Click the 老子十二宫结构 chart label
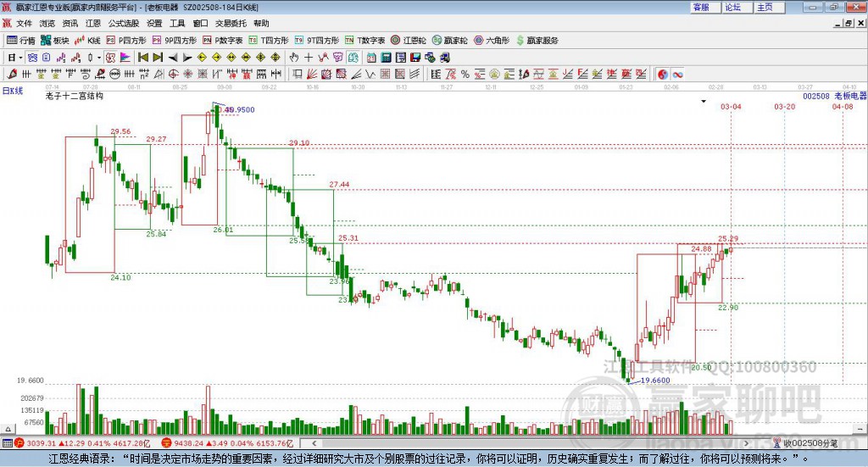The width and height of the screenshot is (868, 467). tap(75, 97)
